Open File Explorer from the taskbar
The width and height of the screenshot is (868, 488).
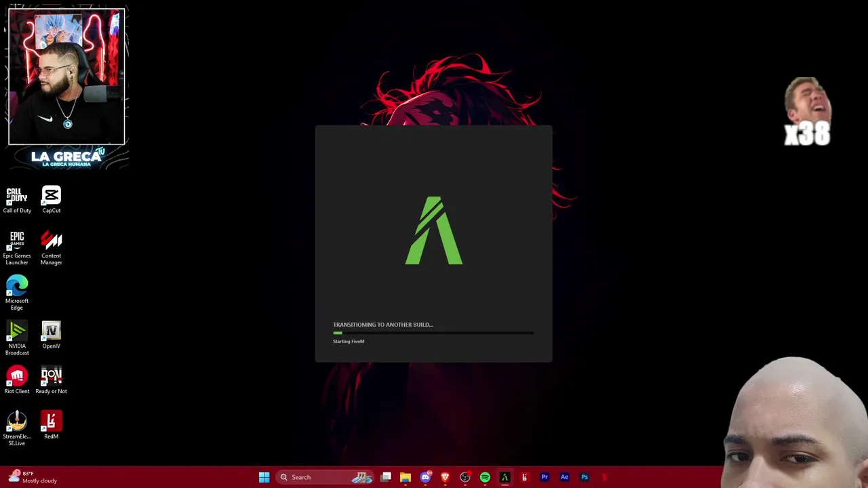pos(406,477)
